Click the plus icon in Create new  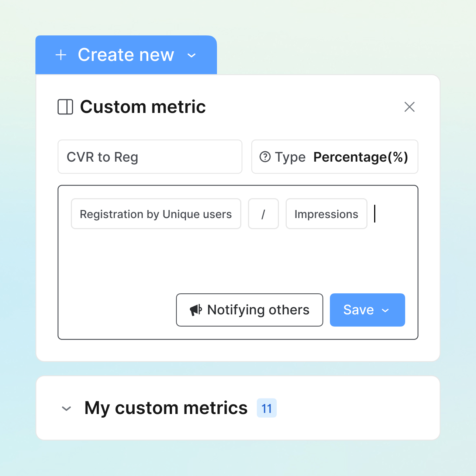pyautogui.click(x=61, y=55)
